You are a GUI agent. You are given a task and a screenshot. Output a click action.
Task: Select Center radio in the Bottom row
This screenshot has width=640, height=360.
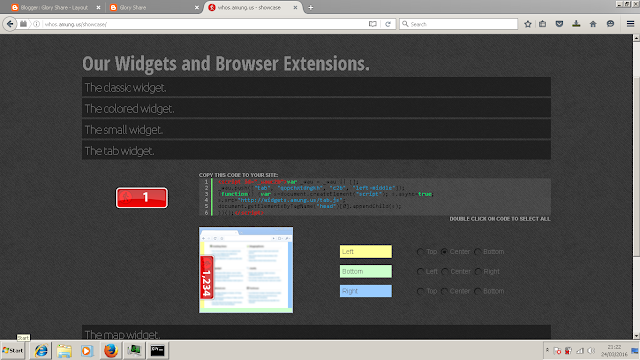pyautogui.click(x=444, y=271)
